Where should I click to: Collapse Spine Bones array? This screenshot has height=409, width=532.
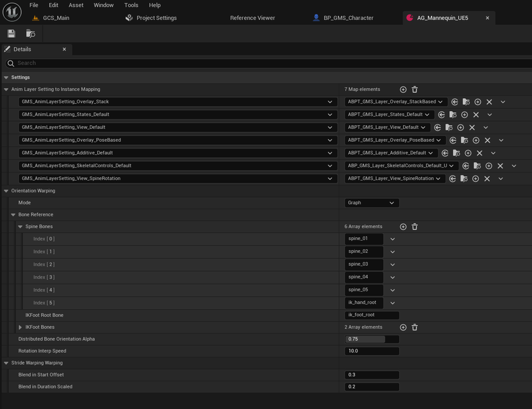(20, 226)
